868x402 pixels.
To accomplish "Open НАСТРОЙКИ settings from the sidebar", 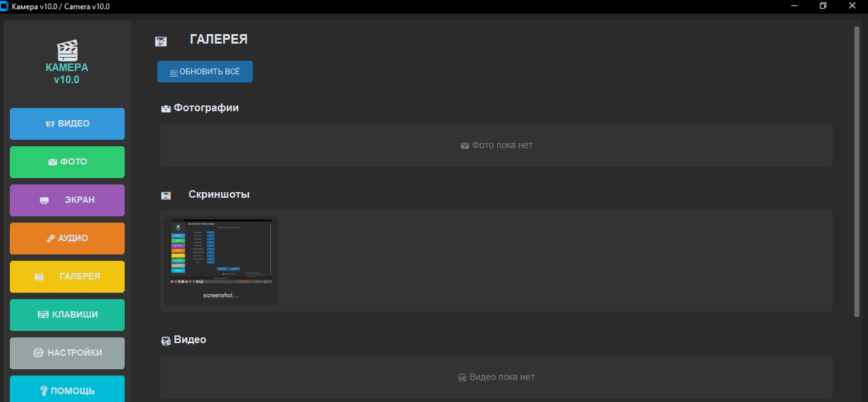I will tap(67, 353).
